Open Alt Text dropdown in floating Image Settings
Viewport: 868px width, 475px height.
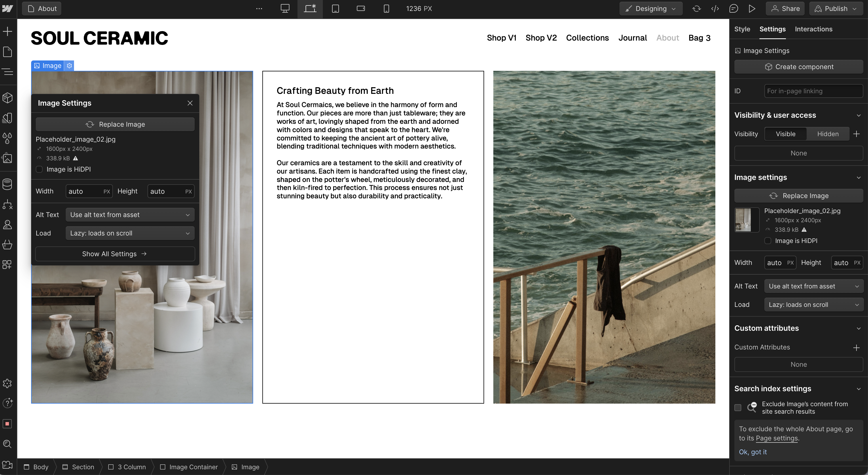tap(130, 214)
